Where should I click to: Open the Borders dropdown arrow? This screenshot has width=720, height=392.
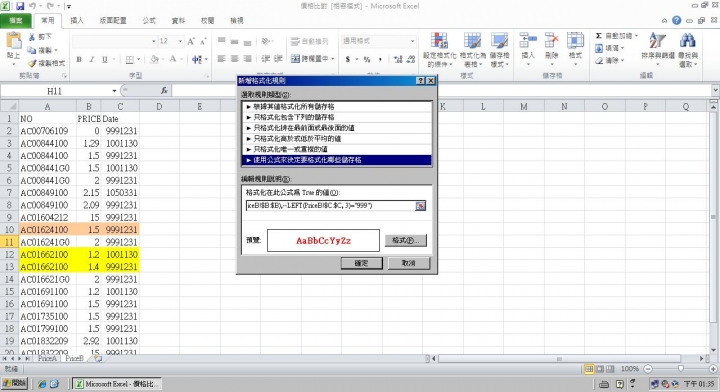[x=138, y=59]
